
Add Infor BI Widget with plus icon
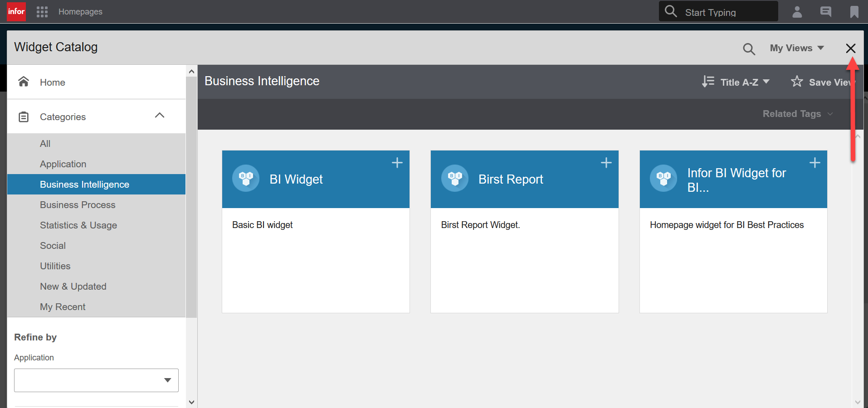click(815, 163)
